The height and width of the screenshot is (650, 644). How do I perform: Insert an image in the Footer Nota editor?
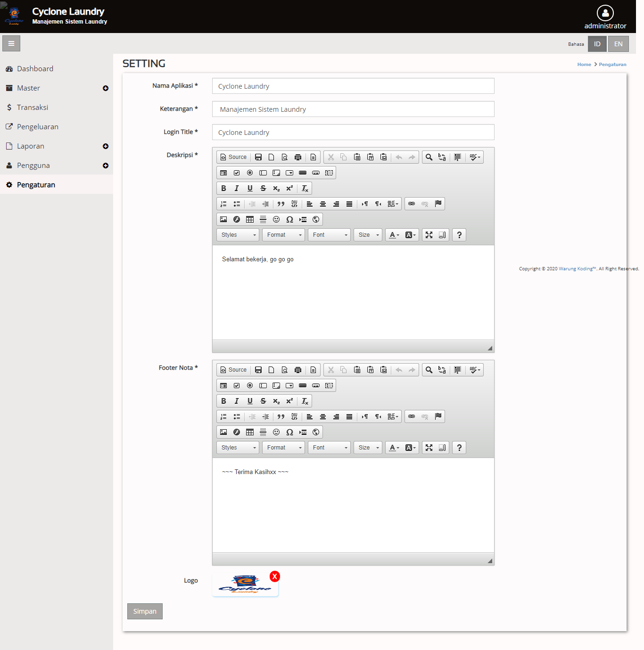[x=223, y=432]
